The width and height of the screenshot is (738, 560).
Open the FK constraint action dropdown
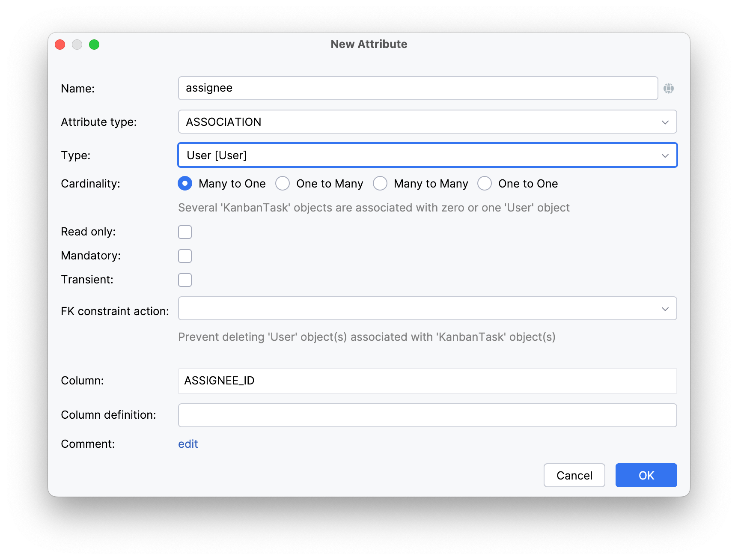[427, 308]
